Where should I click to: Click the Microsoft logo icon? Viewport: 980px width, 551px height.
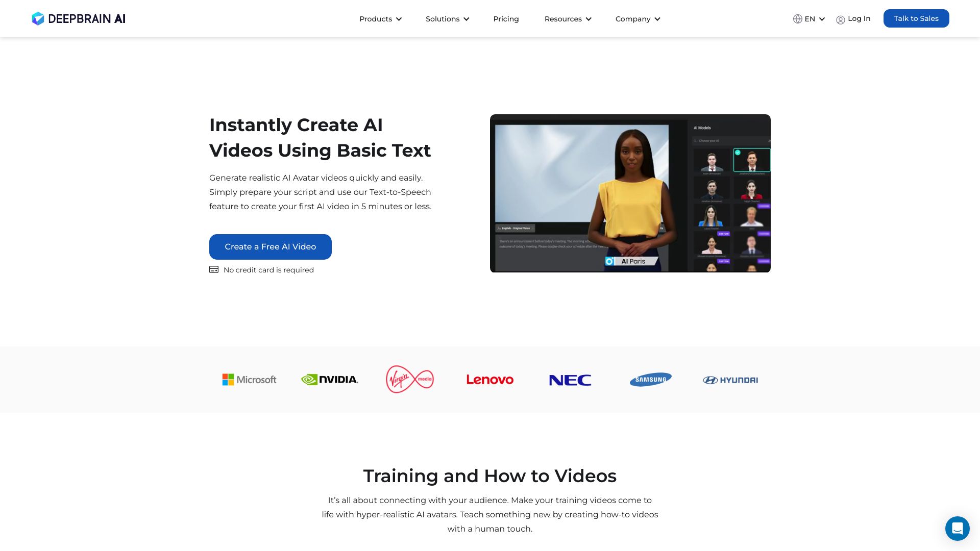click(x=227, y=379)
